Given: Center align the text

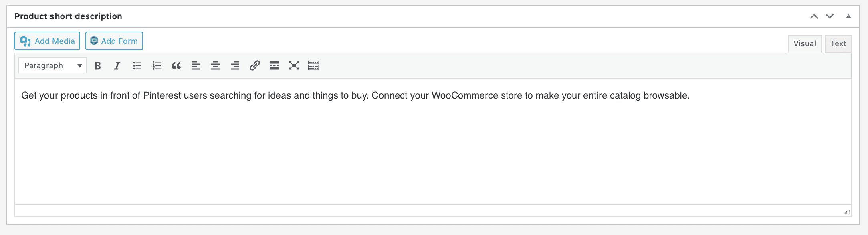Looking at the screenshot, I should coord(215,66).
